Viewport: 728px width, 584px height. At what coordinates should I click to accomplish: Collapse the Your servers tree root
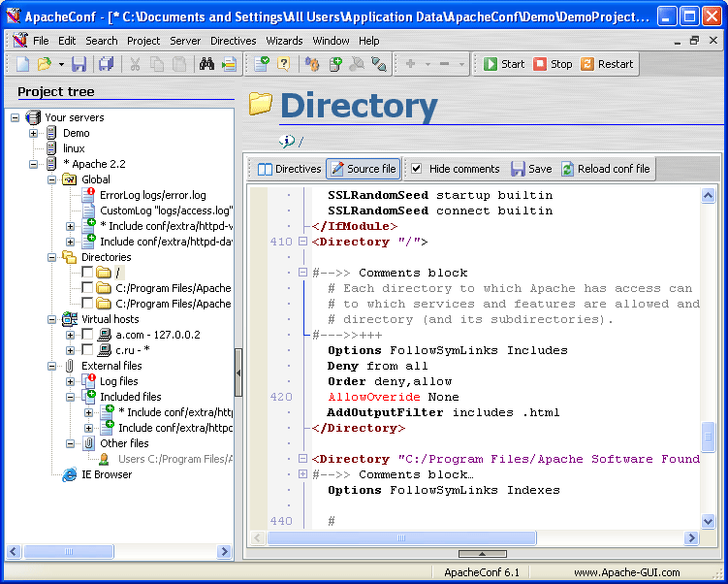tap(16, 117)
